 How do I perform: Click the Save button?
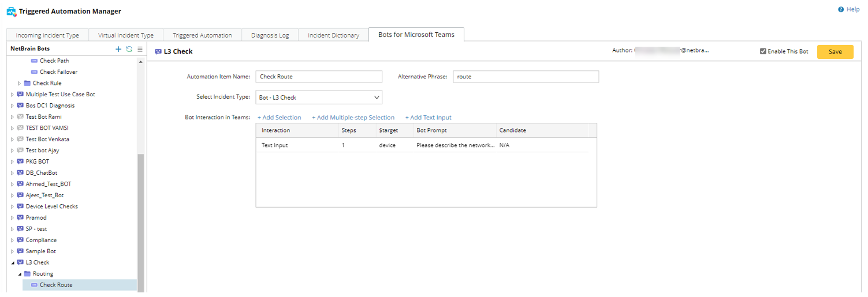(835, 52)
